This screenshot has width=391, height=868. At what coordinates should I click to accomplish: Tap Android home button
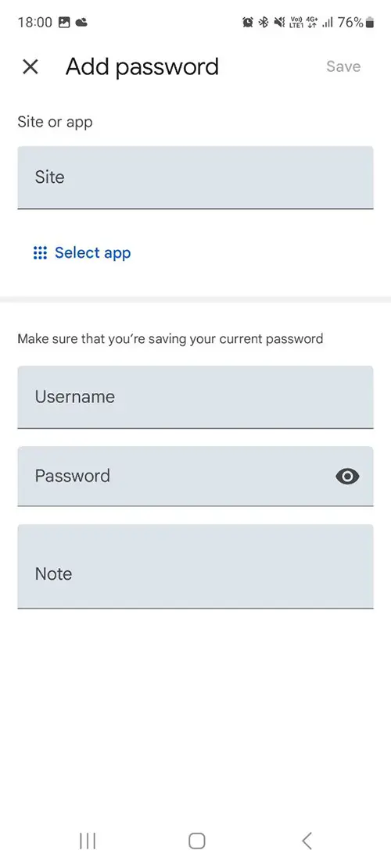pos(196,841)
